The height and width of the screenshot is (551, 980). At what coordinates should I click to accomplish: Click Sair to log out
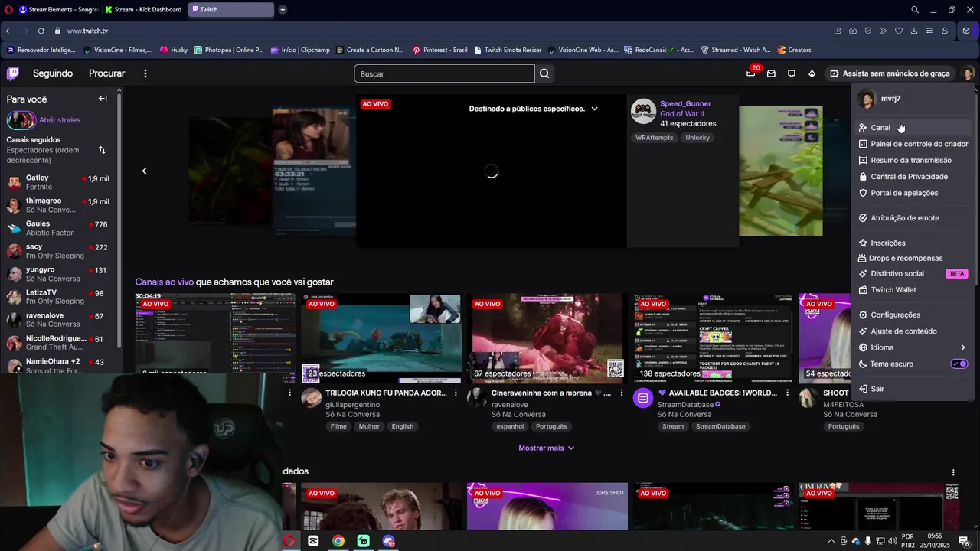(x=913, y=389)
